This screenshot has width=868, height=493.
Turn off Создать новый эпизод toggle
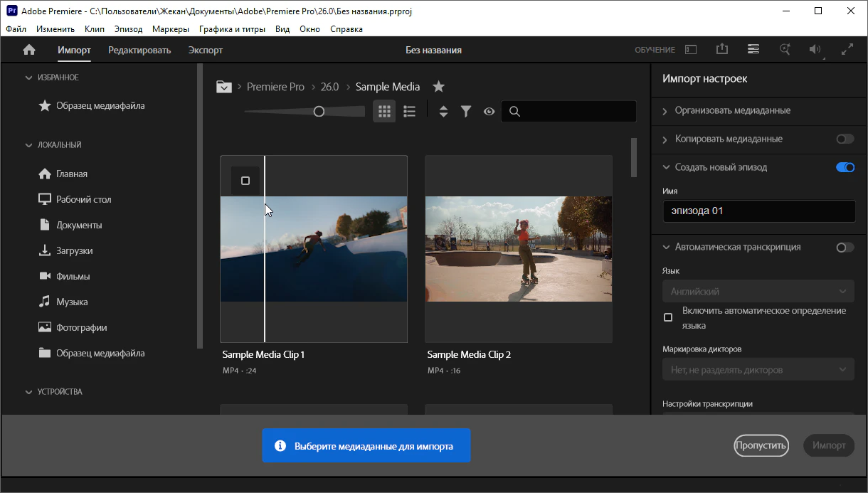click(845, 167)
